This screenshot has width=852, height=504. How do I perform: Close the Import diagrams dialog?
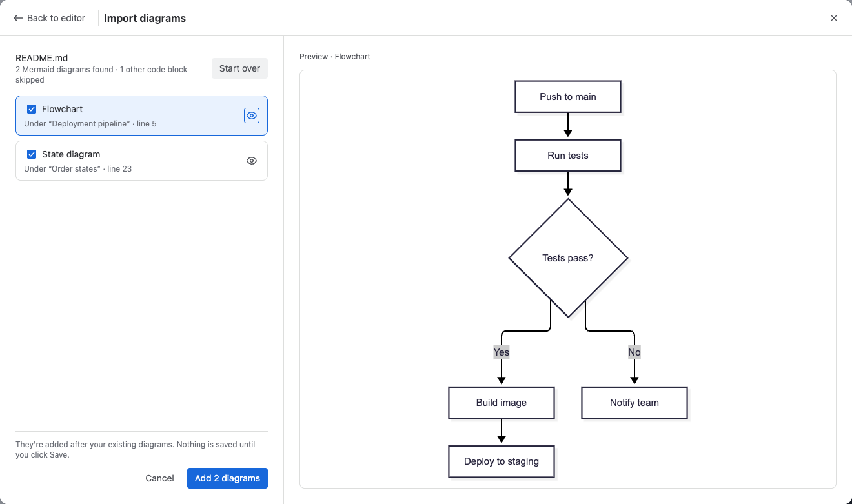click(x=834, y=18)
